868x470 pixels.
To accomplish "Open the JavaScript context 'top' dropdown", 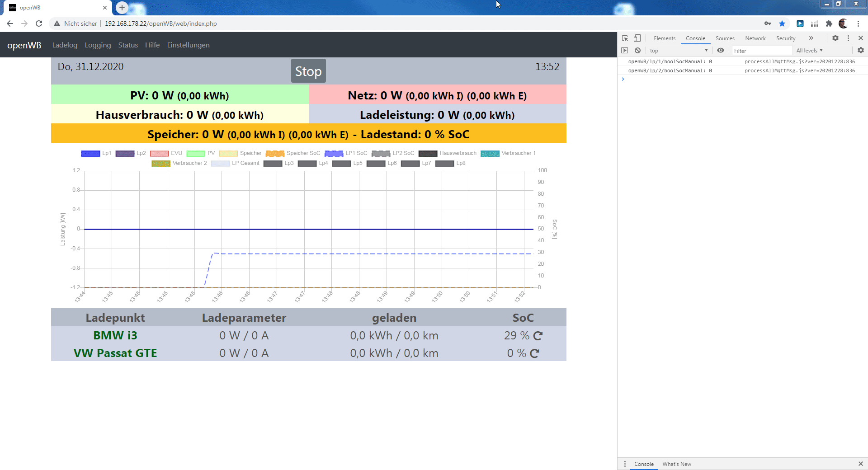I will 678,51.
